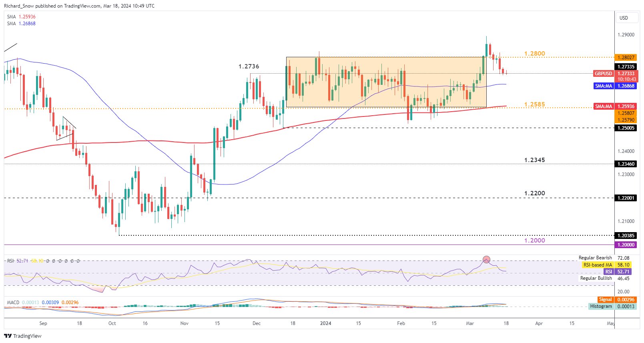Click the 1.21000 price axis label
The image size is (644, 343).
(x=626, y=221)
